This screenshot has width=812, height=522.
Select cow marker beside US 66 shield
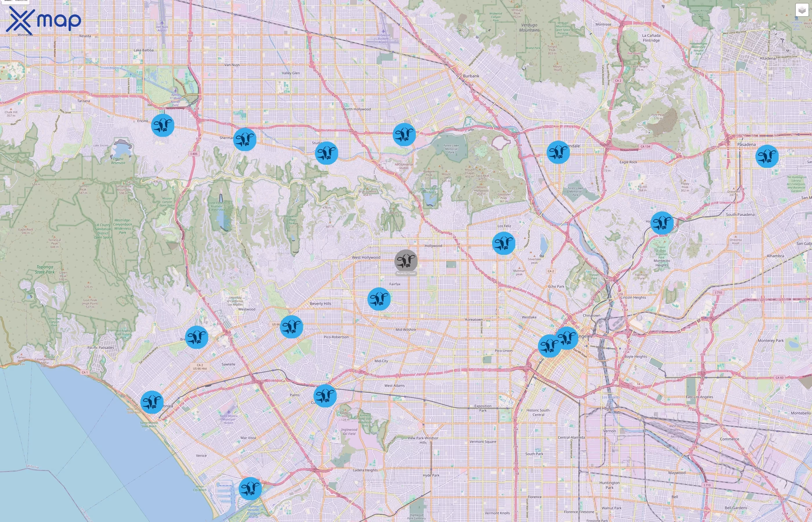tap(291, 327)
